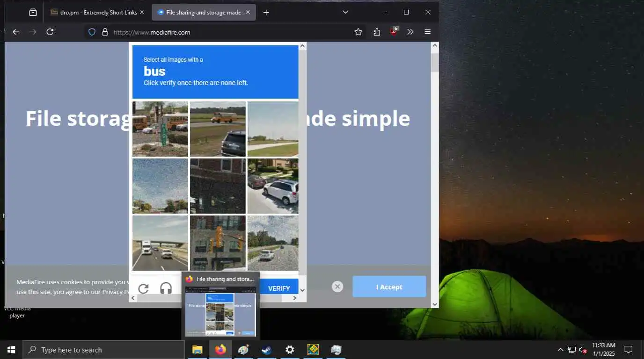Image resolution: width=644 pixels, height=359 pixels.
Task: Request a new challenge with reload icon
Action: tap(143, 288)
